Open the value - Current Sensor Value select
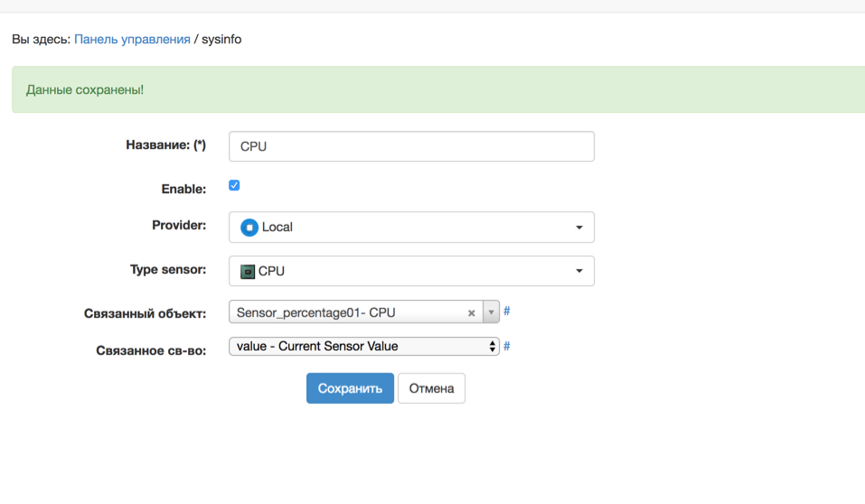 [362, 347]
